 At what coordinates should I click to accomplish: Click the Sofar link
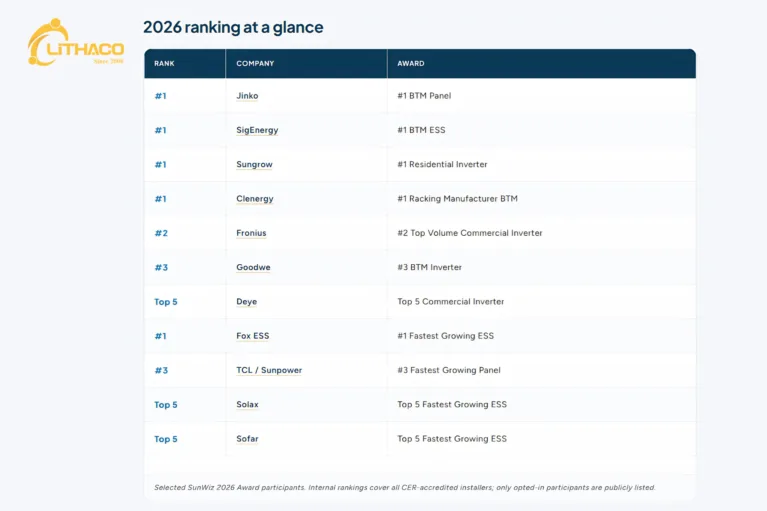247,439
